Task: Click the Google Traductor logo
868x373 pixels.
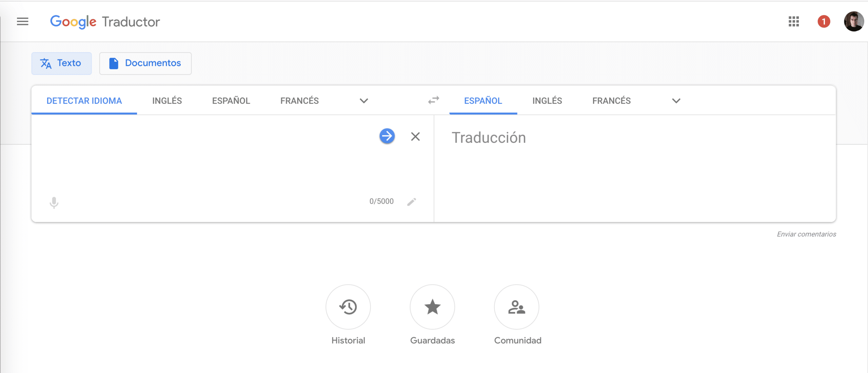Action: [x=105, y=22]
